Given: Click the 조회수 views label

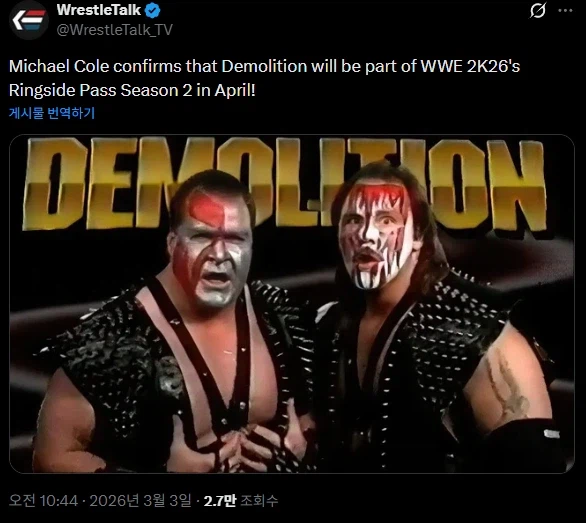Looking at the screenshot, I should click(259, 500).
